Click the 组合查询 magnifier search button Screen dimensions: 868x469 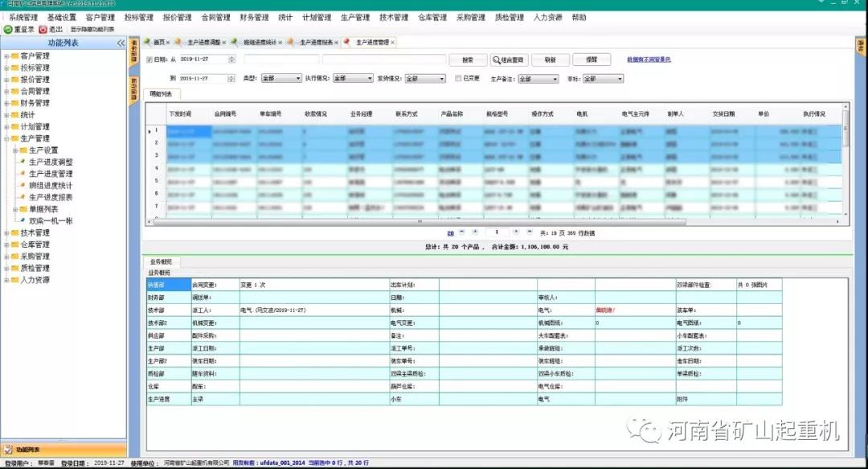coord(509,60)
